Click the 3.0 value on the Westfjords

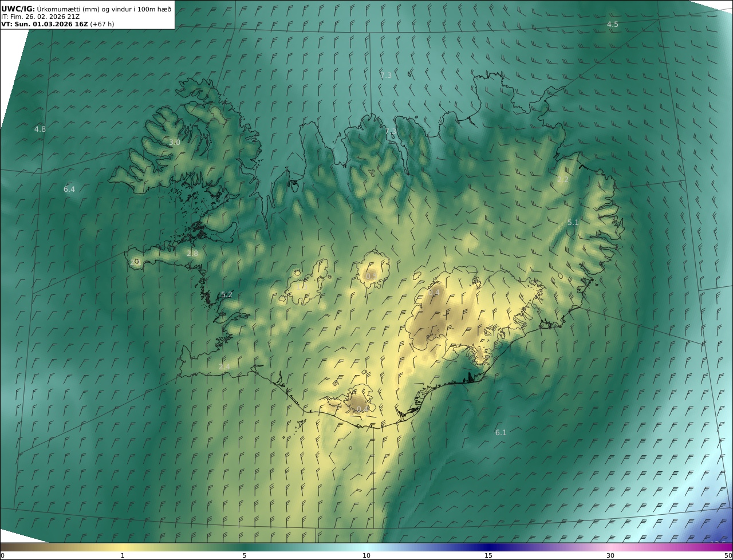tap(175, 142)
